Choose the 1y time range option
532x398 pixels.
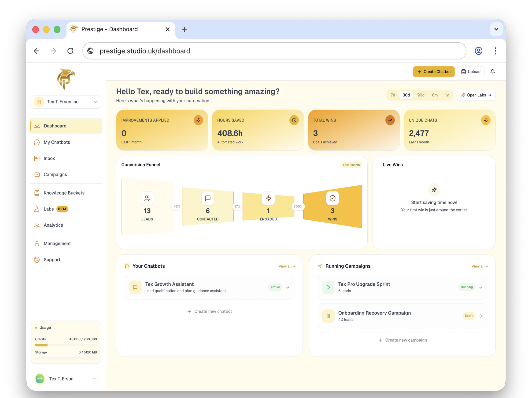click(x=447, y=95)
